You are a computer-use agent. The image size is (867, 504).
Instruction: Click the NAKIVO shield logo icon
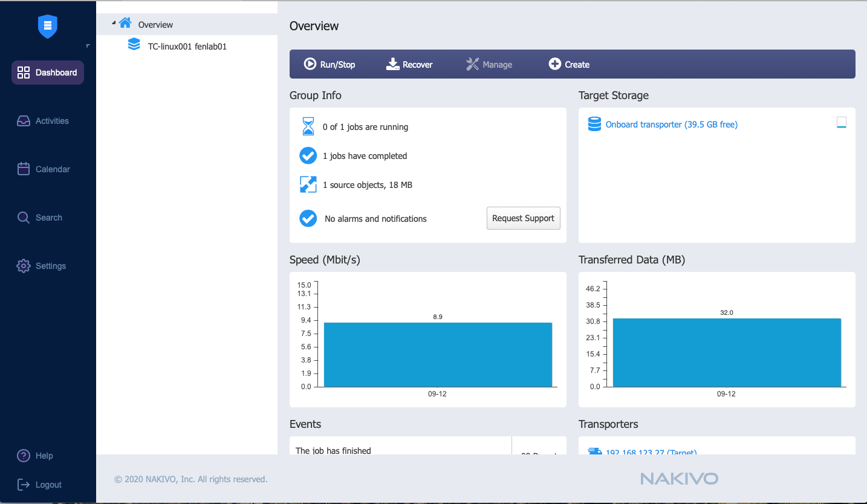point(48,27)
